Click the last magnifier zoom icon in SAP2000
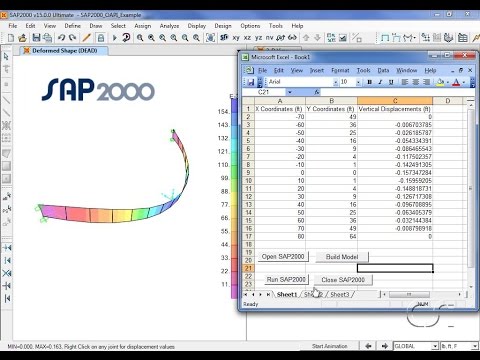 click(x=196, y=38)
